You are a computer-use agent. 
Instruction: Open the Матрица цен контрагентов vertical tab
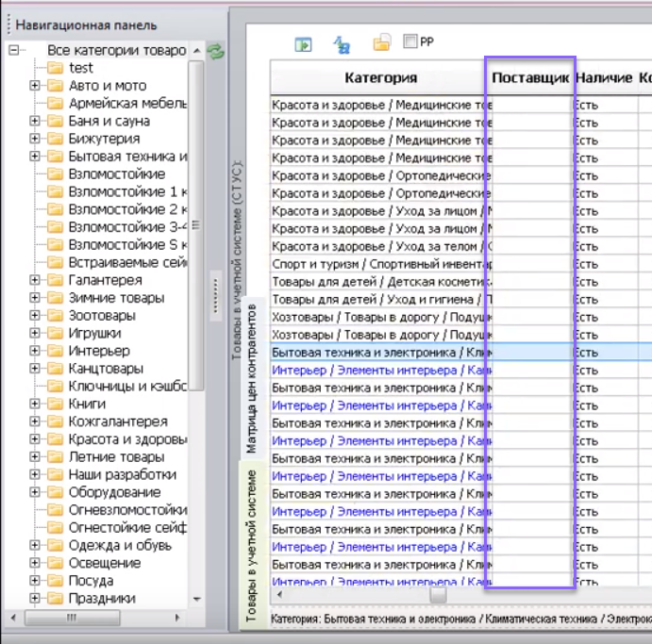click(x=251, y=378)
